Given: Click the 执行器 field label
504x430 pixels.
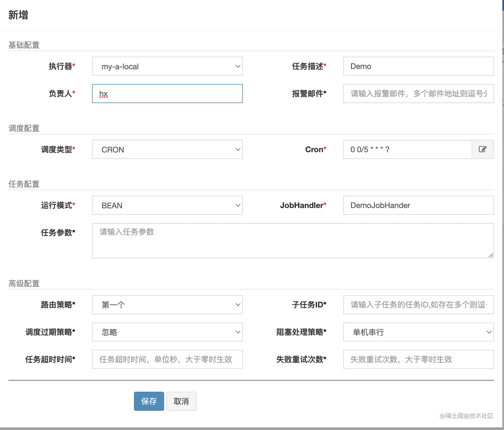Looking at the screenshot, I should (x=62, y=66).
